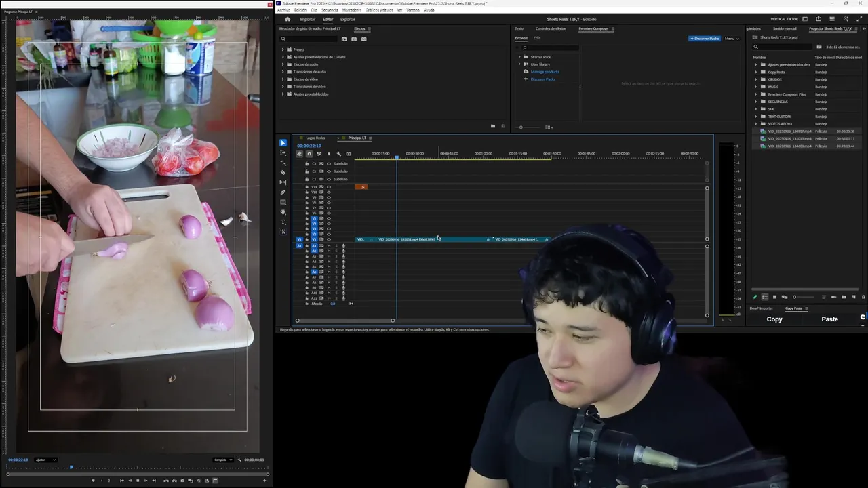Toggle Linked Selection in the timeline
Viewport: 868px width, 488px height.
(319, 154)
